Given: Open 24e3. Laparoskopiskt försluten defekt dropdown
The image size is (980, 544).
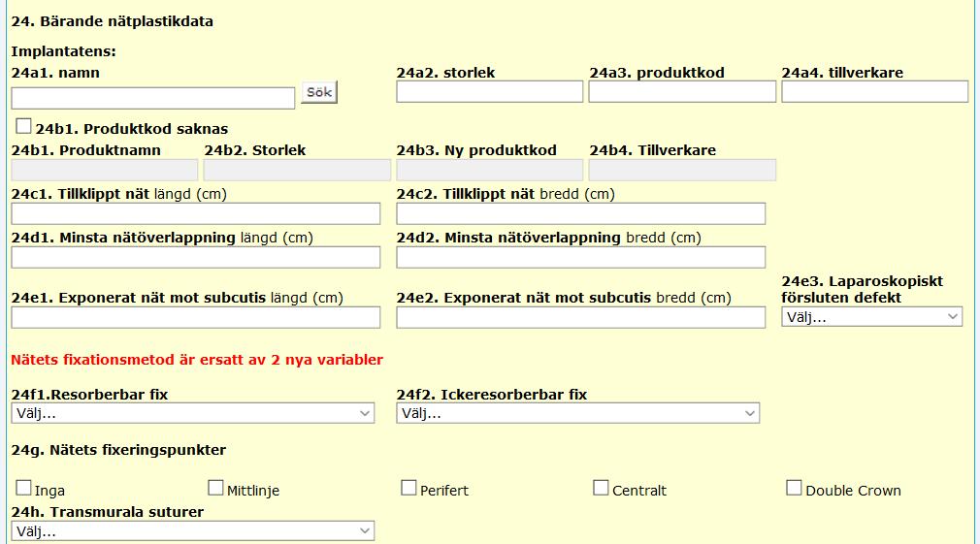Looking at the screenshot, I should [x=871, y=317].
